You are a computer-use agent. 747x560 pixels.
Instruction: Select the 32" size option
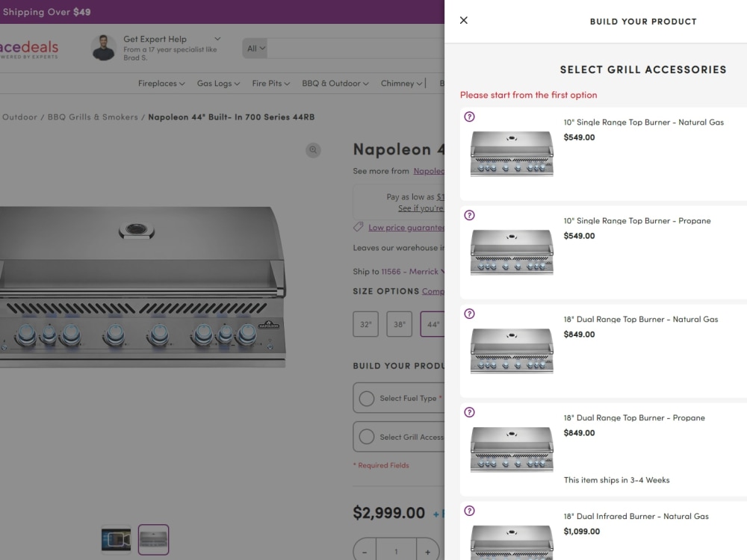click(365, 324)
